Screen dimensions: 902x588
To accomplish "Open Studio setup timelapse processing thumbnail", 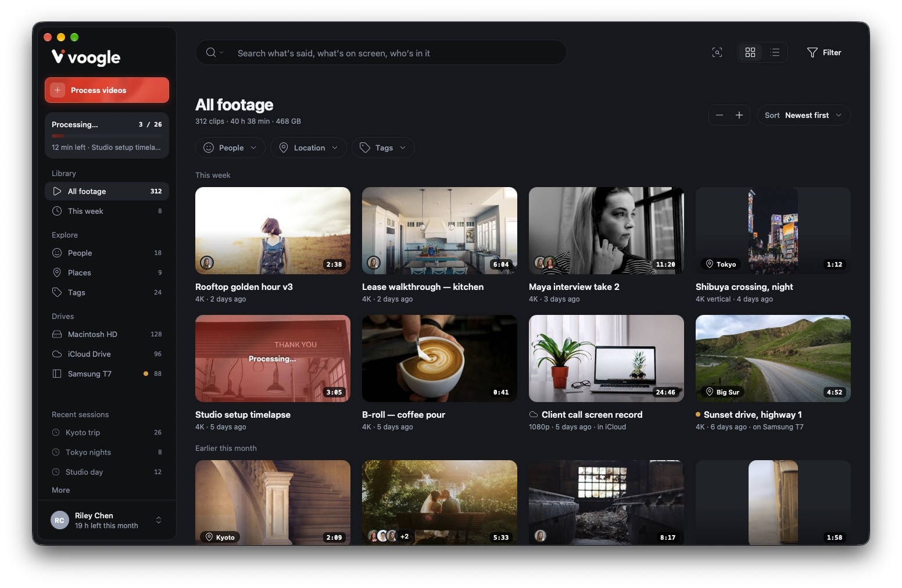I will [x=273, y=358].
